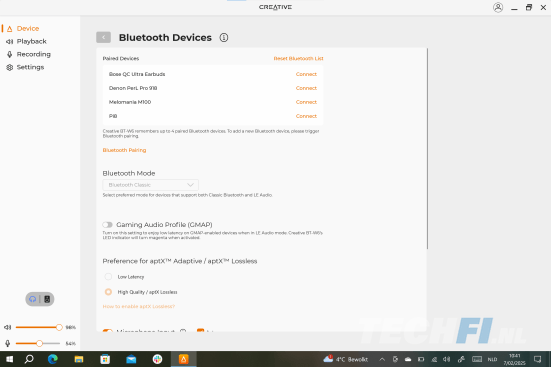Open the Bluetooth Mode dropdown
Viewport: 551px width, 367px height.
click(x=150, y=185)
